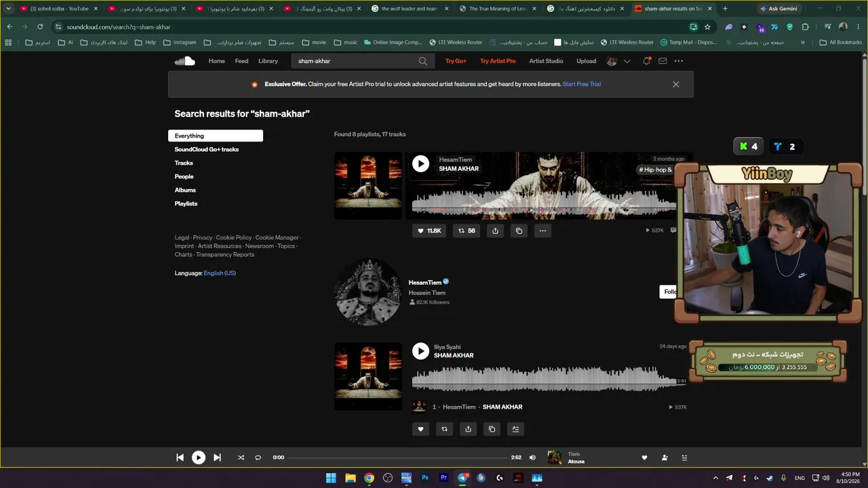Open Artist Studio
Viewport: 868px width, 488px height.
(546, 61)
